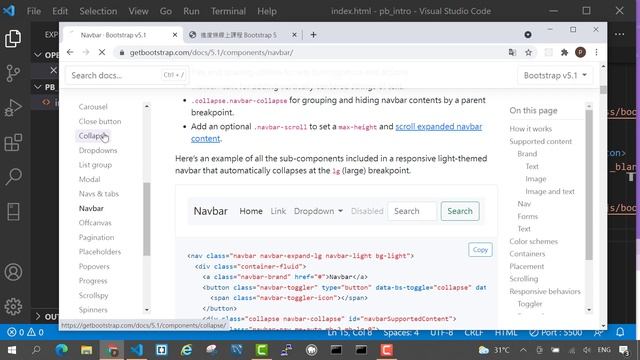Open Offcanvas docs page

click(x=95, y=222)
